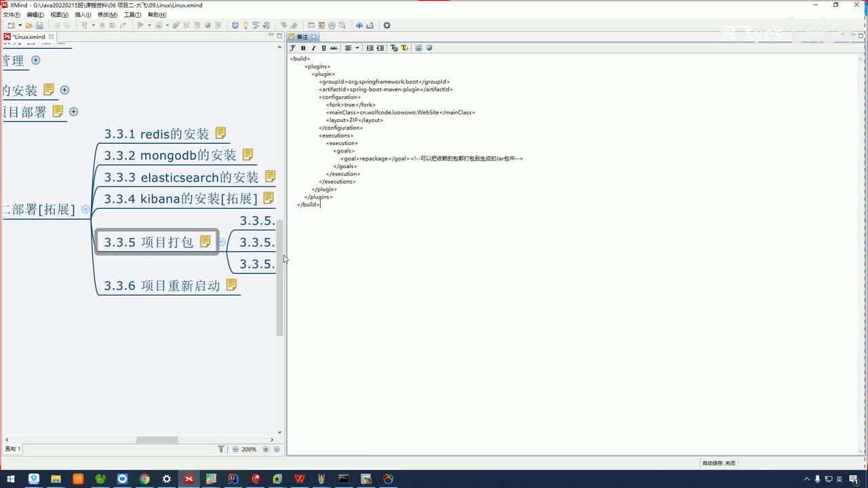This screenshot has width=868, height=488.
Task: Click the cloud upload share icon
Action: click(359, 26)
